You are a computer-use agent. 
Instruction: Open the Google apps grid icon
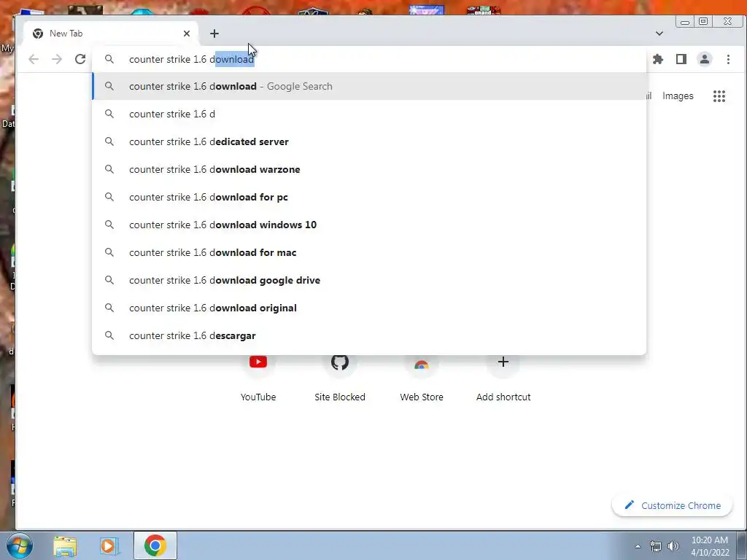pyautogui.click(x=719, y=96)
